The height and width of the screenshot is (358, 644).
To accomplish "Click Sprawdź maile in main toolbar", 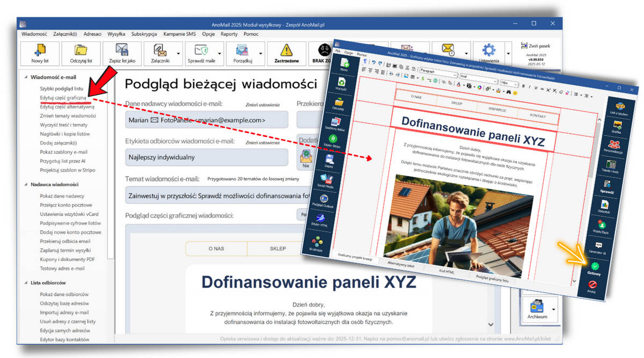I will coord(201,53).
